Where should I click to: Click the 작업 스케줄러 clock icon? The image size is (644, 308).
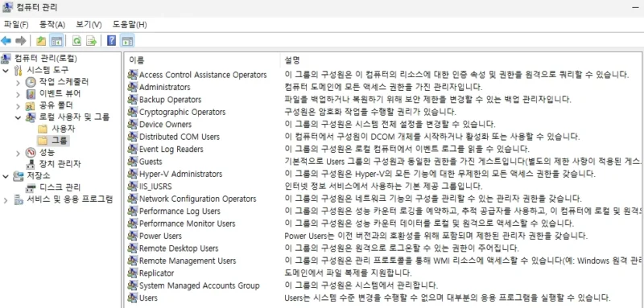[31, 82]
